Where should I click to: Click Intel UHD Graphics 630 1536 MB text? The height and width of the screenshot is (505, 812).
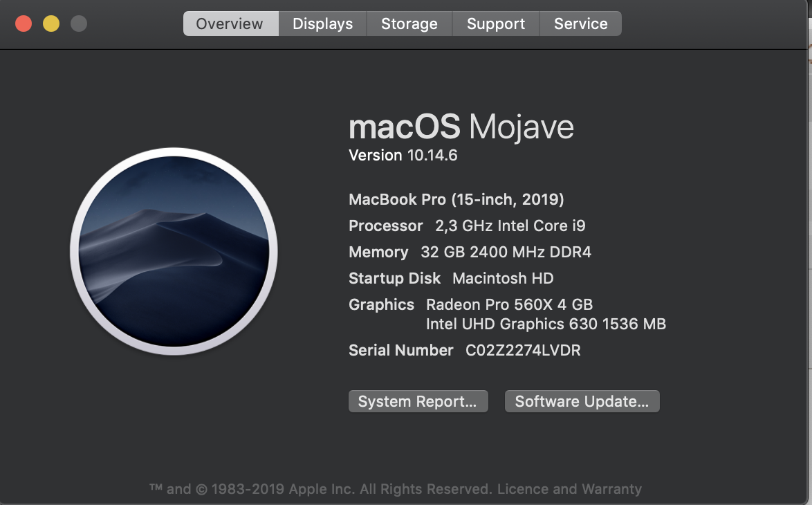tap(546, 324)
